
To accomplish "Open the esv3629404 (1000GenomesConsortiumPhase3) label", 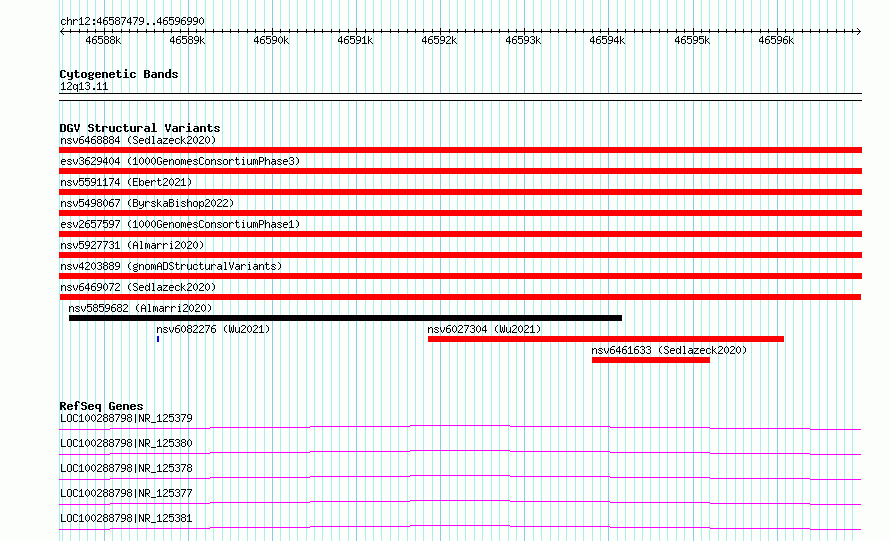I will coord(180,161).
